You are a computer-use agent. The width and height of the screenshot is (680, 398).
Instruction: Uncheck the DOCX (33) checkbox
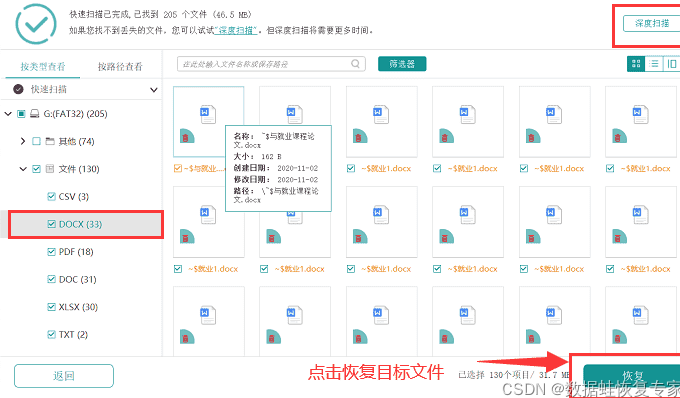51,224
